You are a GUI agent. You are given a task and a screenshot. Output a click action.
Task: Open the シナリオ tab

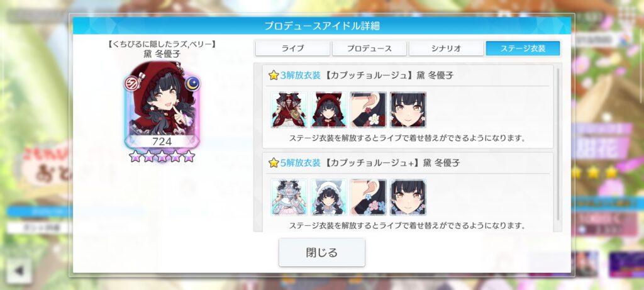pos(446,48)
